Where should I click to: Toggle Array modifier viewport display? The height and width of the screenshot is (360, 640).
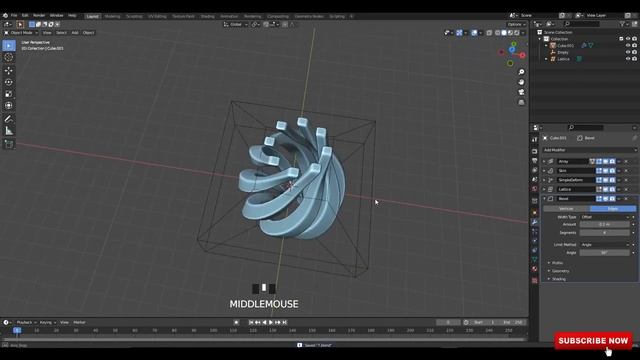[x=606, y=162]
